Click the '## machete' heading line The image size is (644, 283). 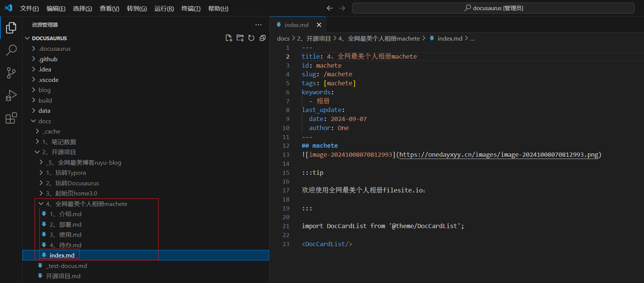(x=320, y=145)
